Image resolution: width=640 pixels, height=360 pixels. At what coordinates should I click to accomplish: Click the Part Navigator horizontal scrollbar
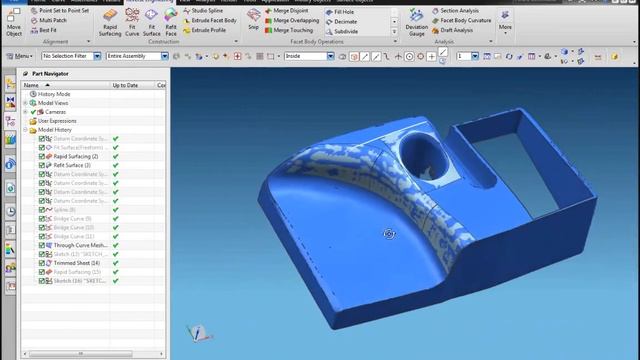pos(80,354)
